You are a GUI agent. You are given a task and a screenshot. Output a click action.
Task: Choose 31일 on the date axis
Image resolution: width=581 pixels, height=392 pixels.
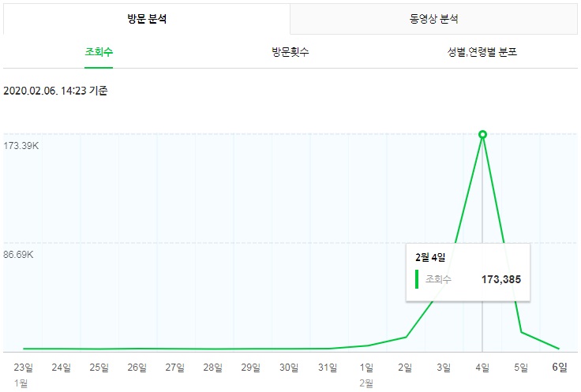328,367
